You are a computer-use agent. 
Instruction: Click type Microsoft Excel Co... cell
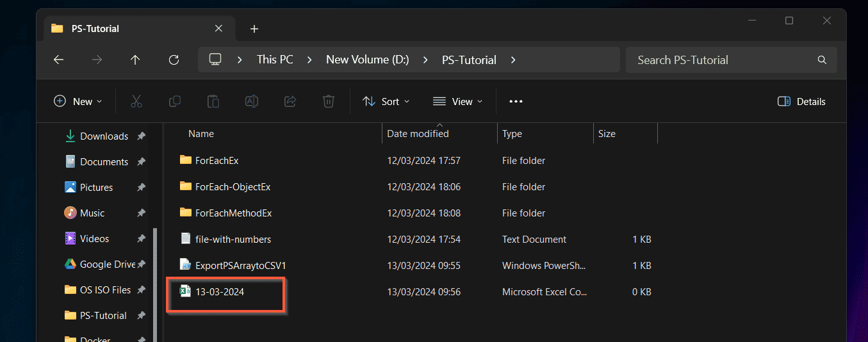point(545,291)
